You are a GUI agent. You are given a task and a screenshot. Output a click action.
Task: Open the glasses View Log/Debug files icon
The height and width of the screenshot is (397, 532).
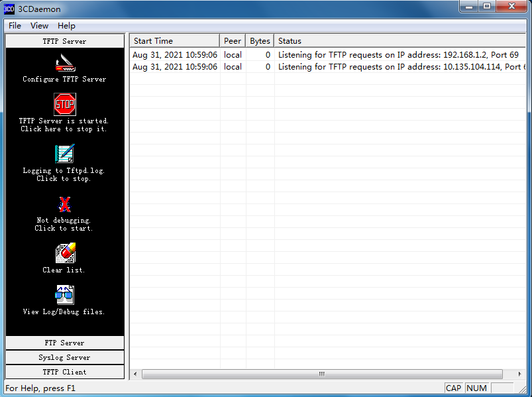click(x=64, y=294)
